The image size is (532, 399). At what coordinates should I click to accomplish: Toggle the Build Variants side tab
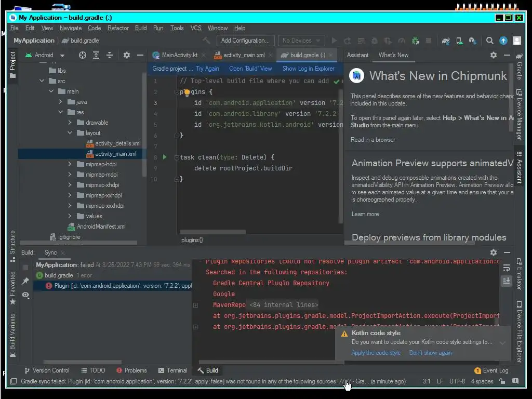tap(12, 335)
